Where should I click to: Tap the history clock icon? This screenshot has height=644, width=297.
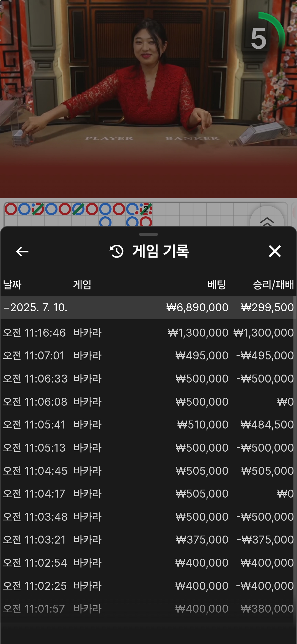tap(117, 251)
